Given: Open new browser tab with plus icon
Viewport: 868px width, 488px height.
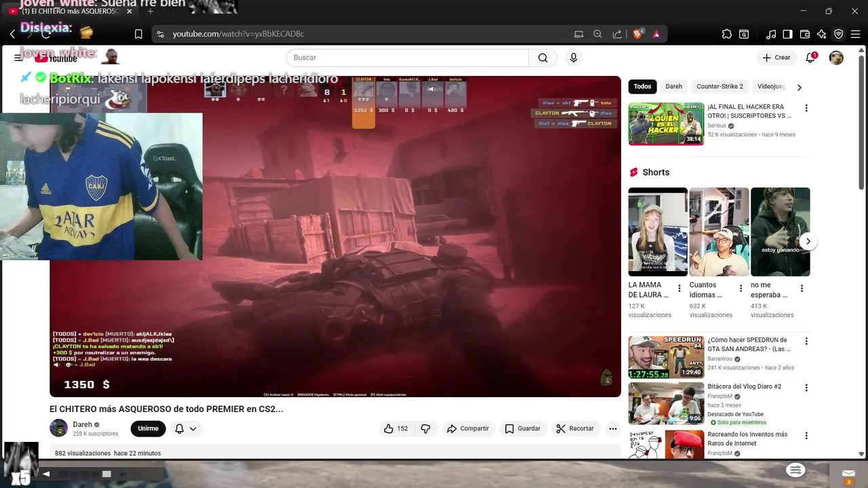Looking at the screenshot, I should pyautogui.click(x=151, y=12).
